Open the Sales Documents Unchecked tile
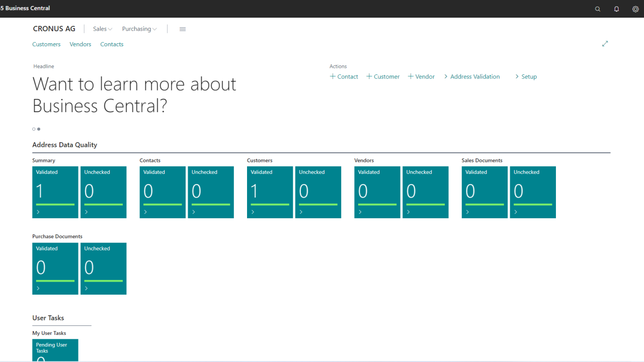Screen dimensions: 644x362 [533, 192]
